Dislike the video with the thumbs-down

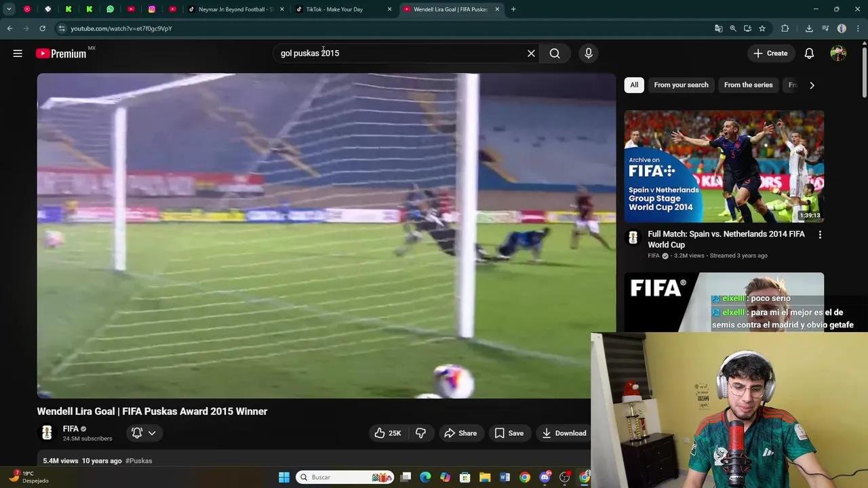pos(420,433)
